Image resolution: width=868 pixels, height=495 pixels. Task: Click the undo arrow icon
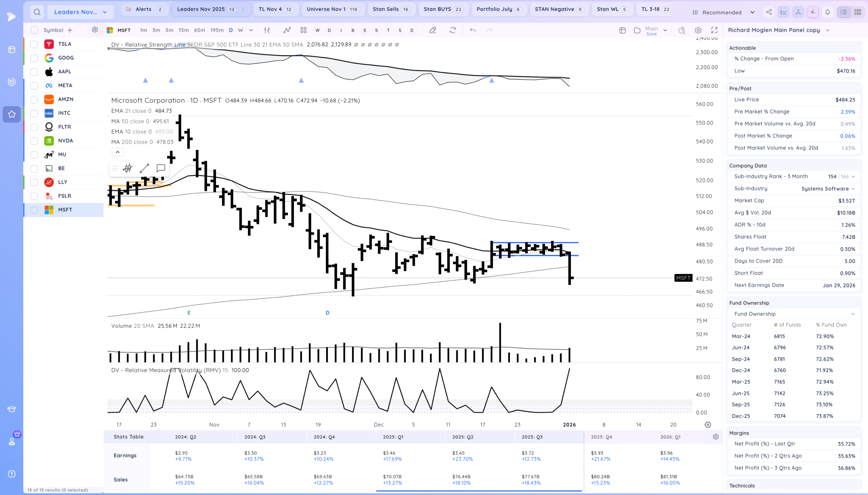473,30
